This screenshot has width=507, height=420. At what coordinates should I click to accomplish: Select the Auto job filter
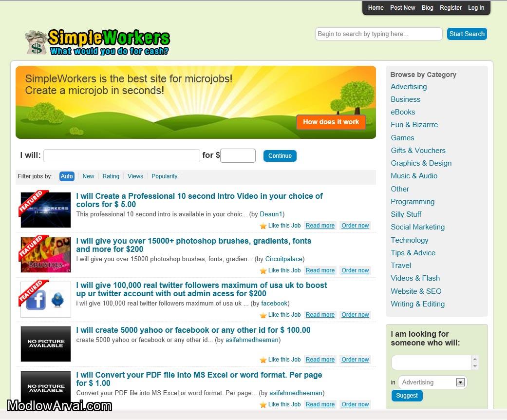67,176
